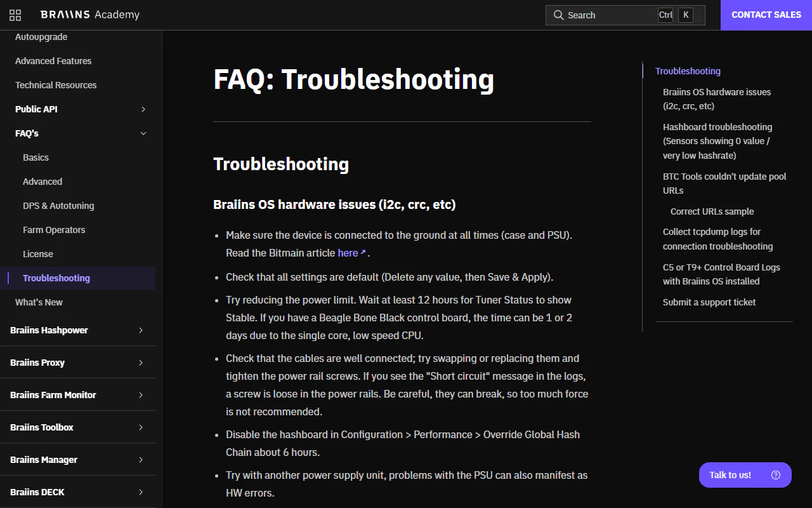Jump to Troubleshooting in table of contents
This screenshot has width=812, height=508.
click(x=688, y=71)
